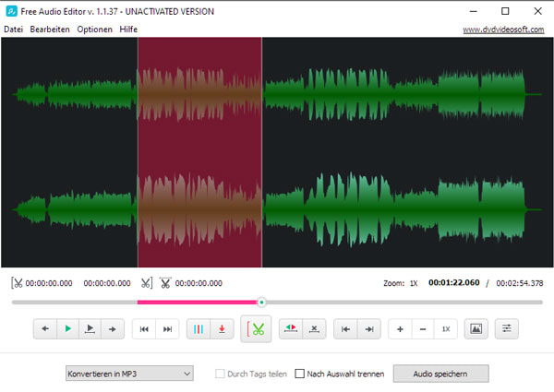Viewport: 554px width, 392px height.
Task: Zoom in with the plus button
Action: click(400, 328)
